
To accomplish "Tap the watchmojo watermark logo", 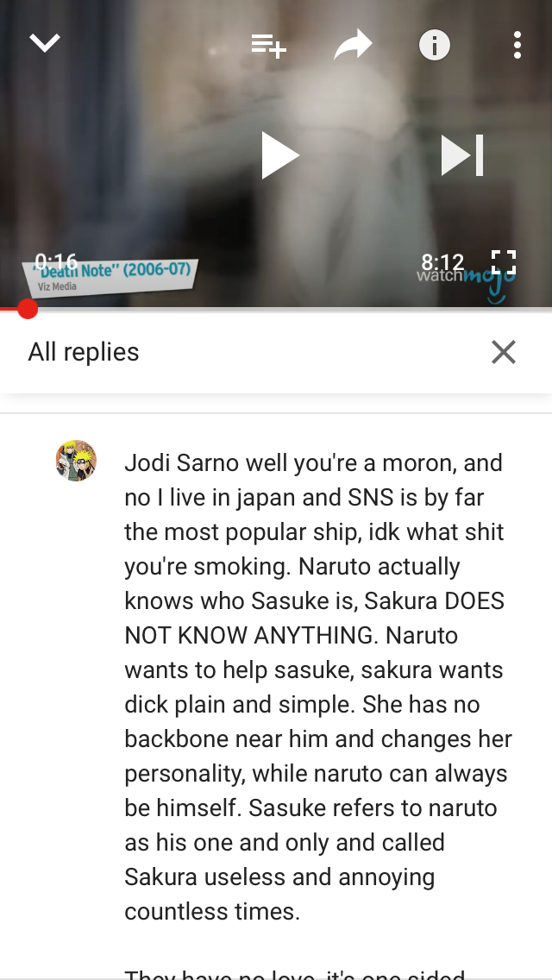I will tap(467, 280).
